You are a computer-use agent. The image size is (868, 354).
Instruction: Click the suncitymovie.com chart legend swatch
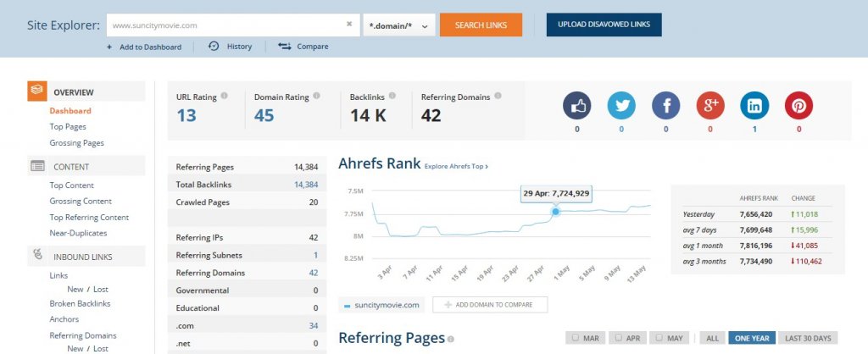(347, 306)
